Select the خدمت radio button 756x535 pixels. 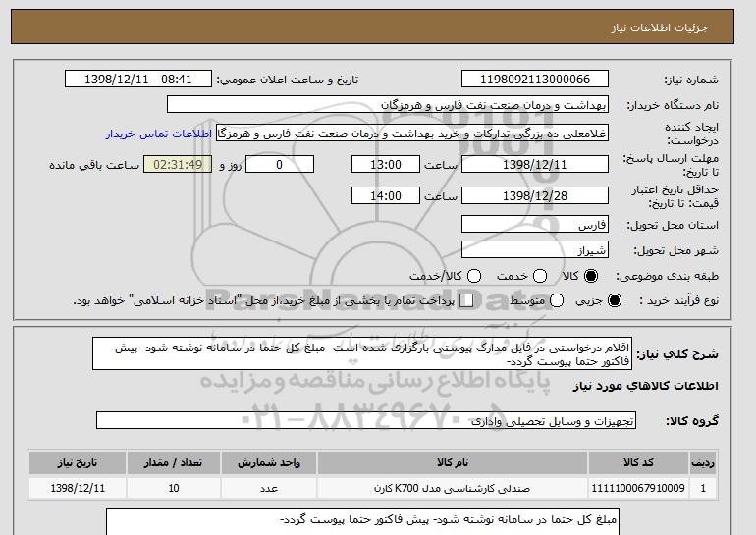click(540, 276)
